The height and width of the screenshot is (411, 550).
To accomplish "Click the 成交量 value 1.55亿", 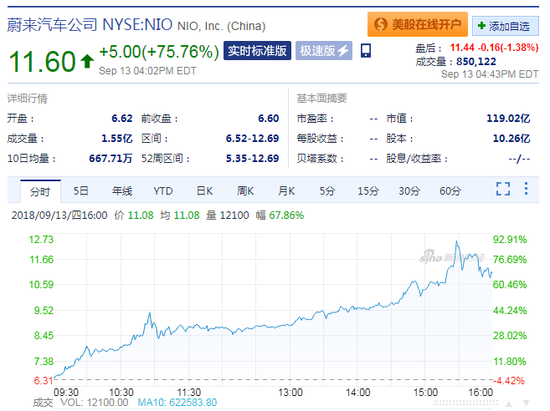I will click(117, 139).
